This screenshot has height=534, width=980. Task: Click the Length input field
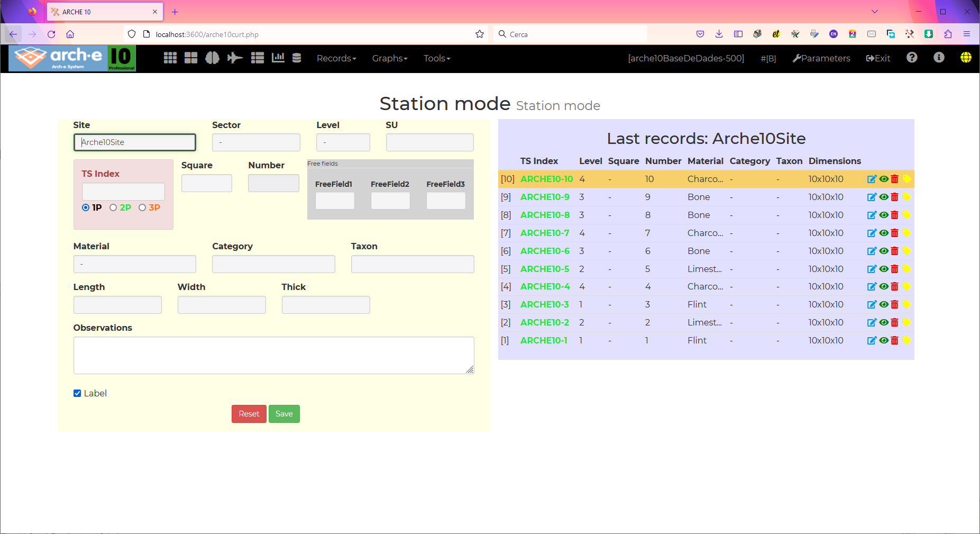pyautogui.click(x=117, y=305)
